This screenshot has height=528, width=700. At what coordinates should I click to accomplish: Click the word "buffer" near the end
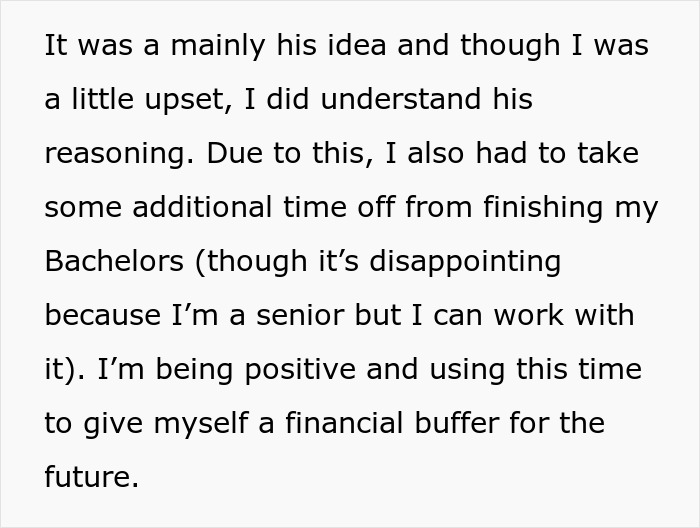click(456, 422)
